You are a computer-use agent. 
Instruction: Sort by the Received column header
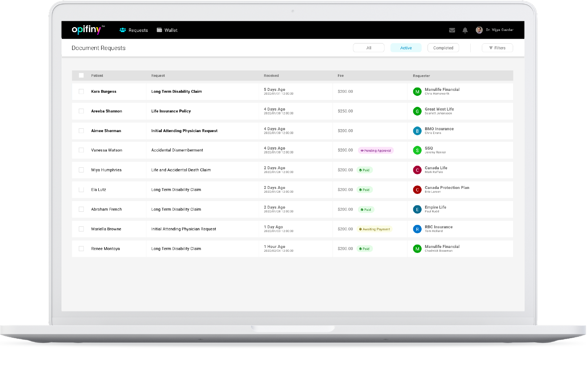pos(271,76)
